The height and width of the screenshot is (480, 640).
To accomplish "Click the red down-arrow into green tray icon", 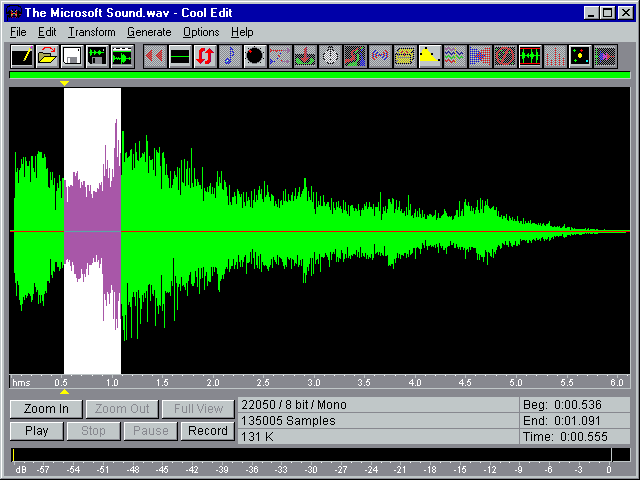I will [305, 56].
